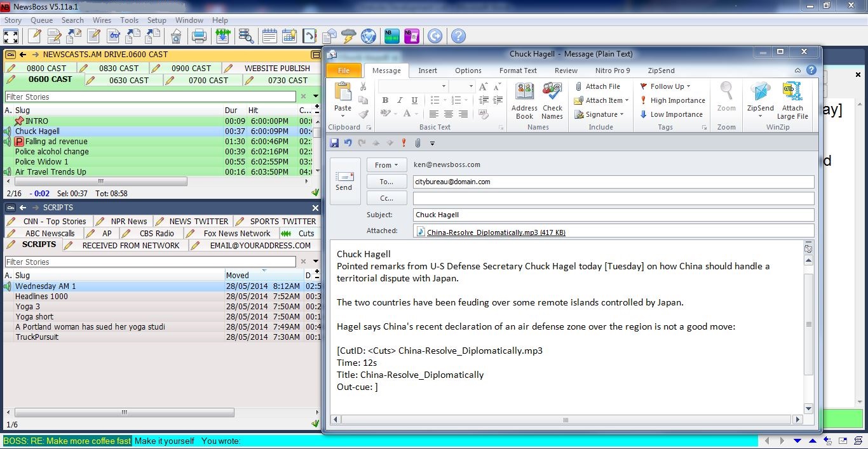Click the To... button

point(386,182)
